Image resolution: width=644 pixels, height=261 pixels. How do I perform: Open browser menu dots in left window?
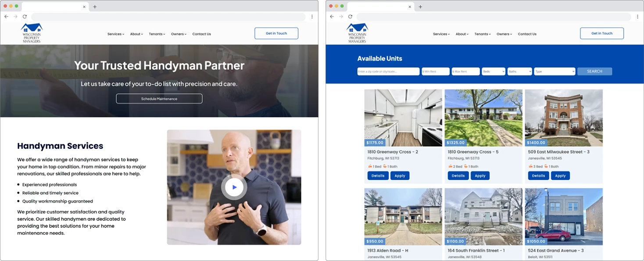312,17
